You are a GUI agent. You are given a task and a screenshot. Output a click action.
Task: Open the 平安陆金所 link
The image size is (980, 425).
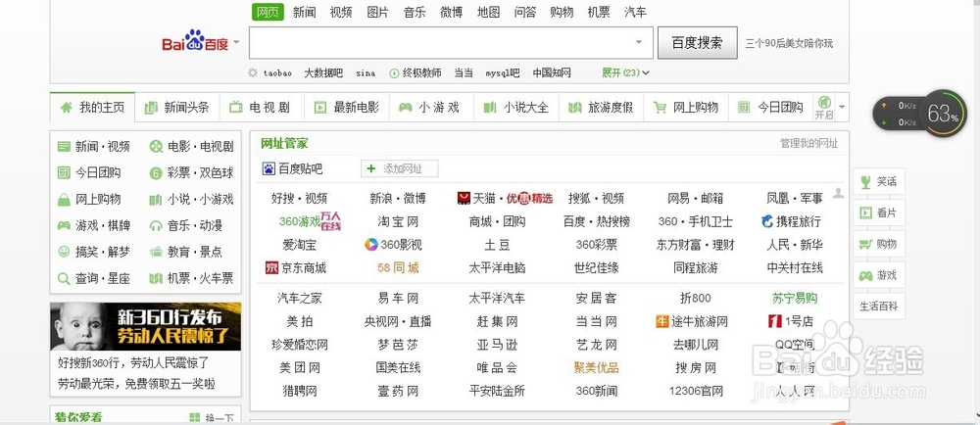pyautogui.click(x=497, y=392)
